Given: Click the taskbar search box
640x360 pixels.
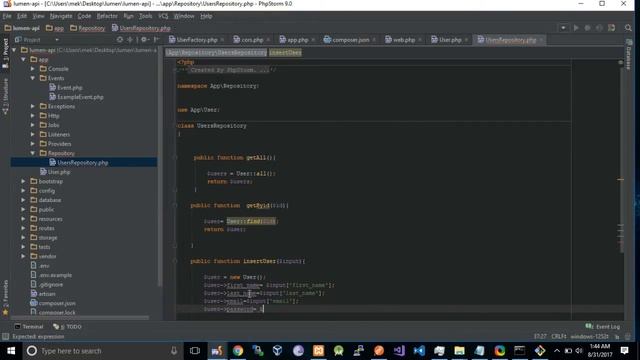Looking at the screenshot, I should click(x=102, y=351).
